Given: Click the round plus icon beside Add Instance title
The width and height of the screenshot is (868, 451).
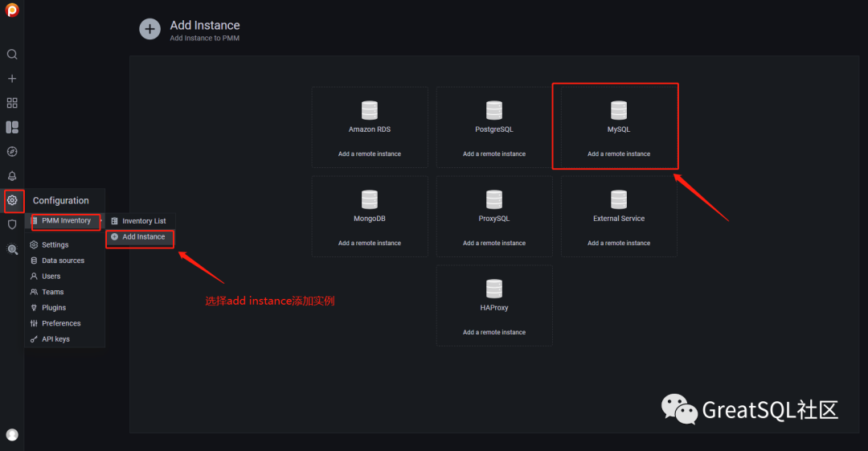Looking at the screenshot, I should click(149, 29).
